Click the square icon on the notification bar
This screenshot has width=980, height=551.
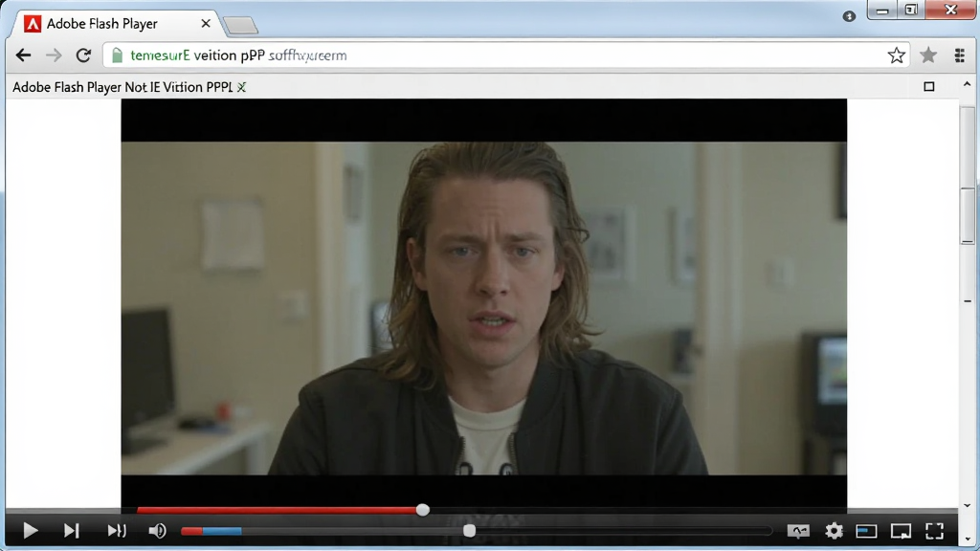coord(929,87)
